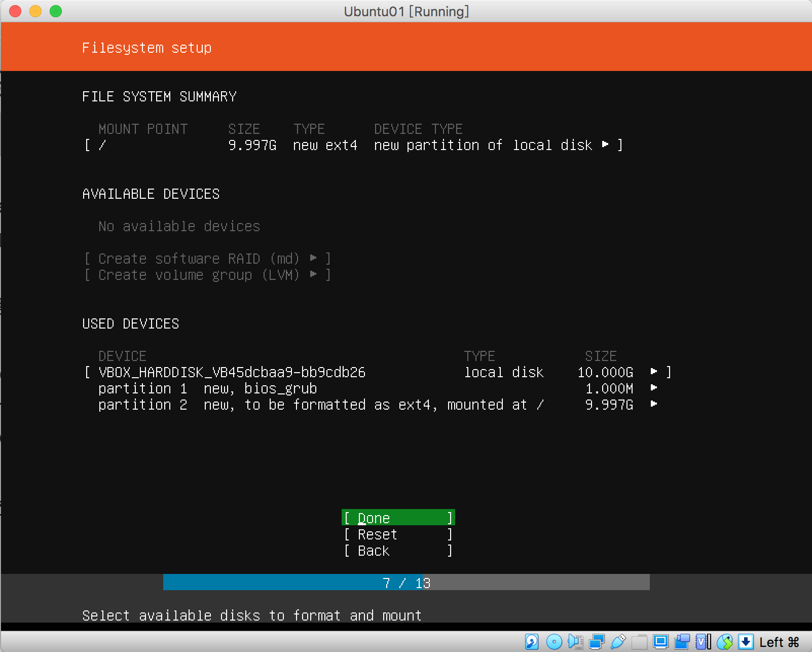812x652 pixels.
Task: Close the Ubuntu01 VM window
Action: (15, 11)
